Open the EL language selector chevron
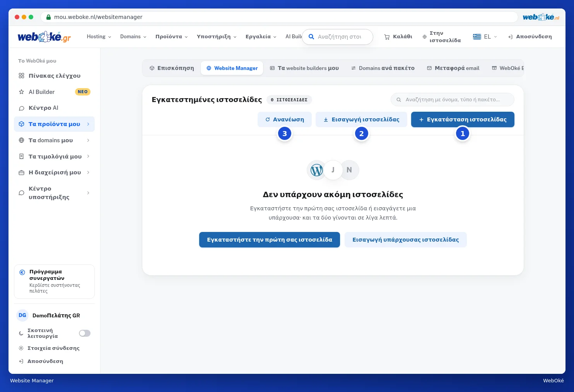The width and height of the screenshot is (574, 392). pyautogui.click(x=495, y=37)
